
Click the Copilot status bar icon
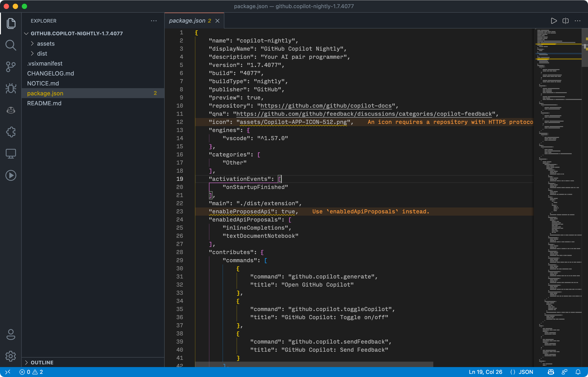pyautogui.click(x=550, y=372)
